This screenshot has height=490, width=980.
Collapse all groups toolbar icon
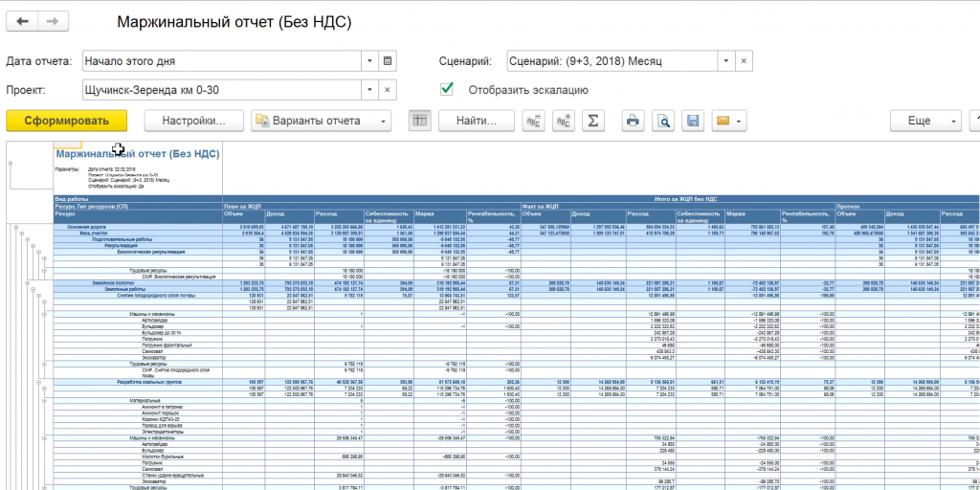(533, 121)
